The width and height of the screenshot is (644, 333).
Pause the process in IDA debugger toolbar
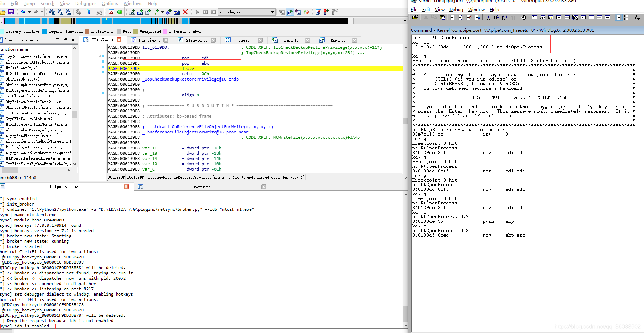[205, 12]
